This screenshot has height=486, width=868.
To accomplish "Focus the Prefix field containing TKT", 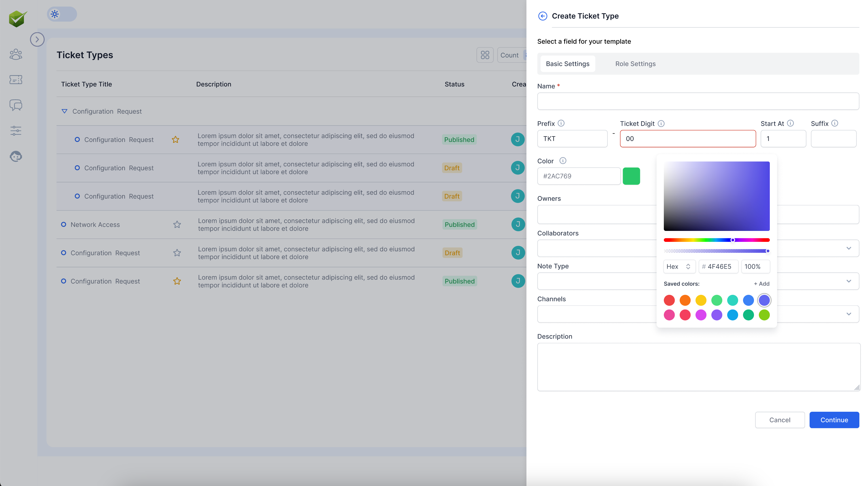I will tap(572, 139).
